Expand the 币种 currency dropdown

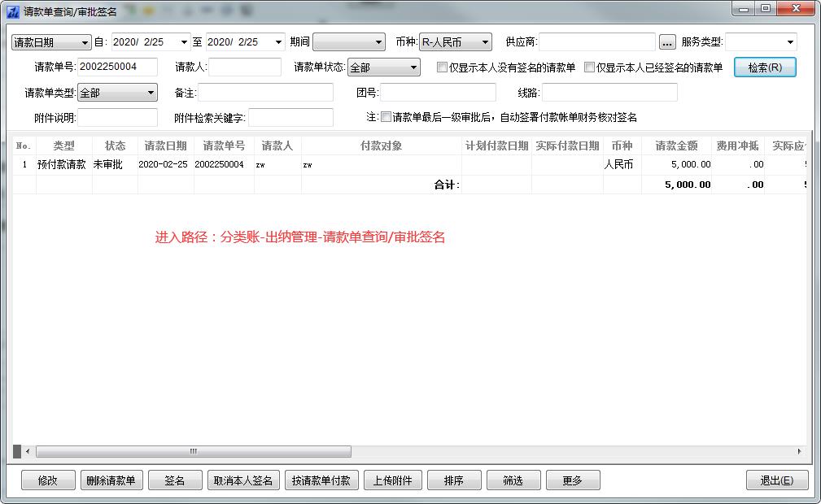(x=456, y=42)
